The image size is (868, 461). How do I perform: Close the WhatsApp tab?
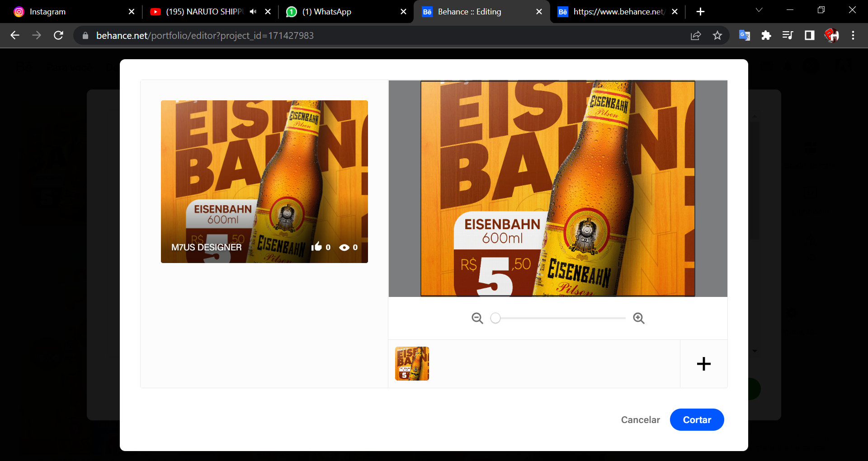click(x=404, y=12)
